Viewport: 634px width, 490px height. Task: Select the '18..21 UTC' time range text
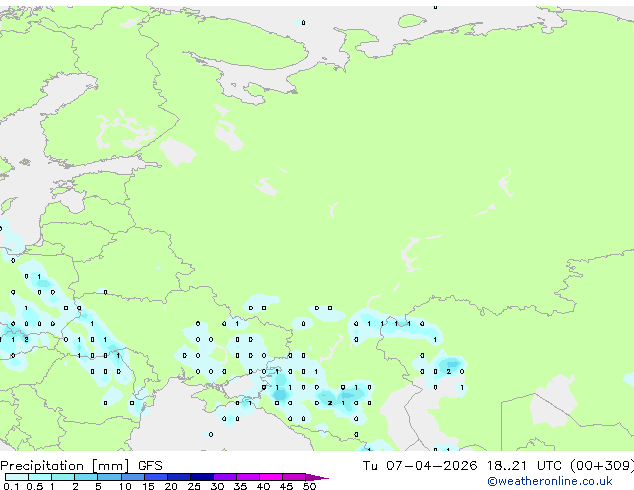pyautogui.click(x=524, y=466)
